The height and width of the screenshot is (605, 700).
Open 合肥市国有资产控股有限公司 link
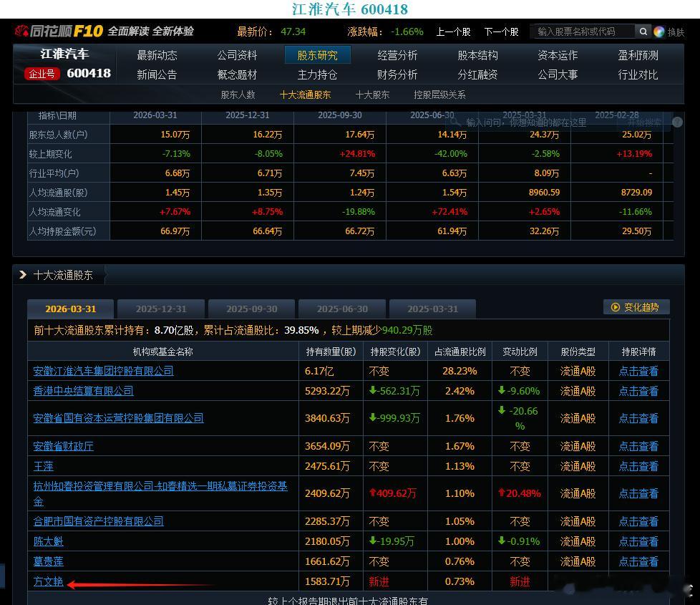[98, 521]
